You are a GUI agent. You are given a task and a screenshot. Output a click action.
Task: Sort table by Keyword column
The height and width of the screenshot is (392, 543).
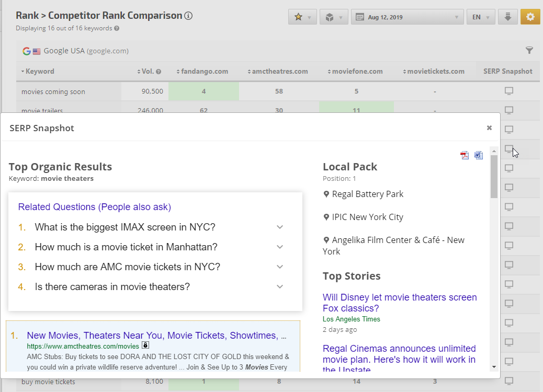(x=40, y=71)
